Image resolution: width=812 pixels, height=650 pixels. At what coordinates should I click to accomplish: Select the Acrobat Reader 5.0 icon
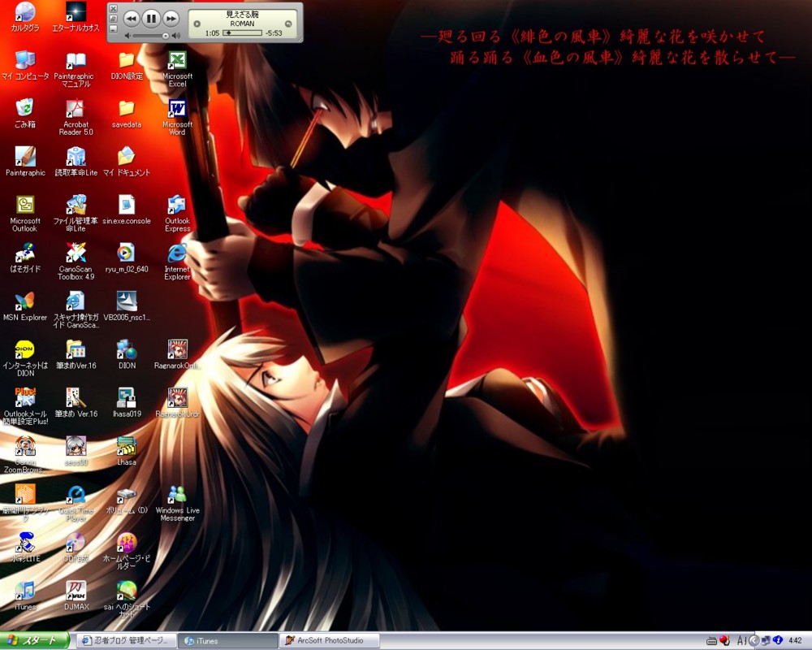76,118
